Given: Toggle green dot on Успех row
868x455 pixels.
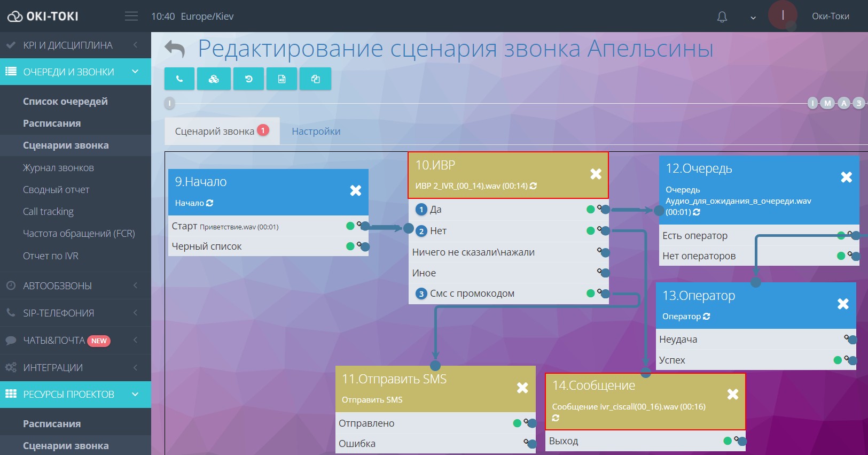Looking at the screenshot, I should 838,360.
